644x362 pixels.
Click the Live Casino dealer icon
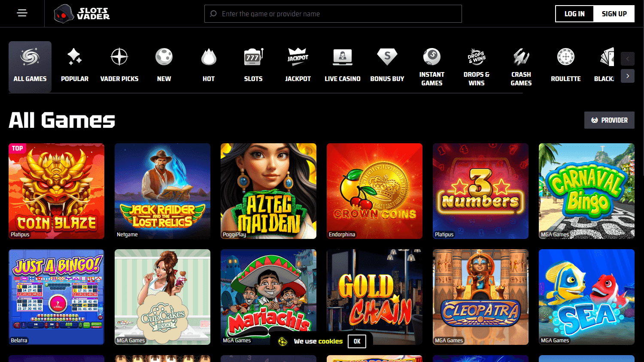click(x=343, y=56)
